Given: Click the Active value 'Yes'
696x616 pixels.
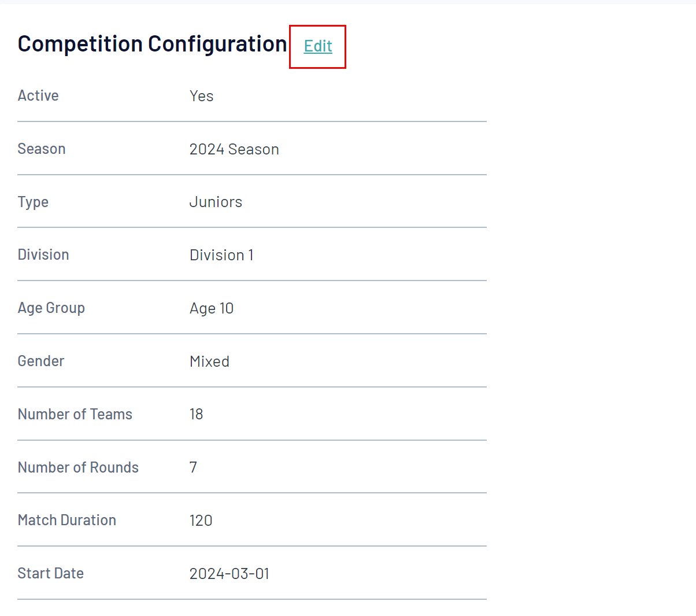Looking at the screenshot, I should 201,96.
